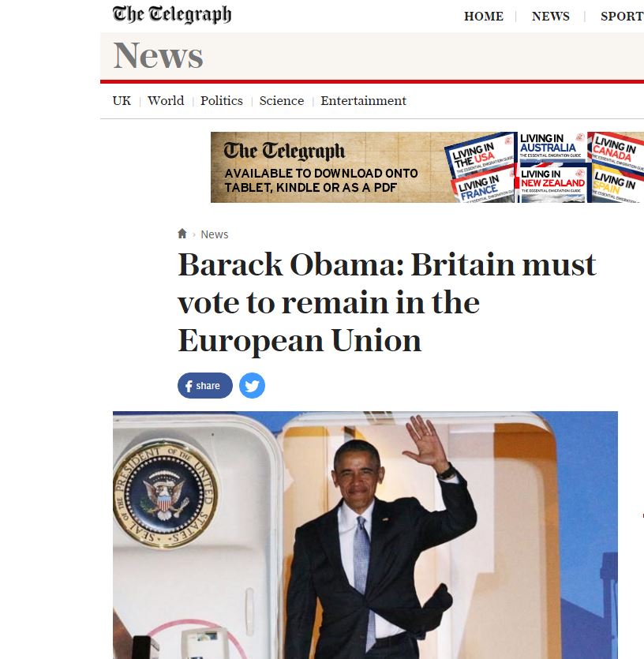The height and width of the screenshot is (659, 644).
Task: Click the large News section heading
Action: click(158, 55)
